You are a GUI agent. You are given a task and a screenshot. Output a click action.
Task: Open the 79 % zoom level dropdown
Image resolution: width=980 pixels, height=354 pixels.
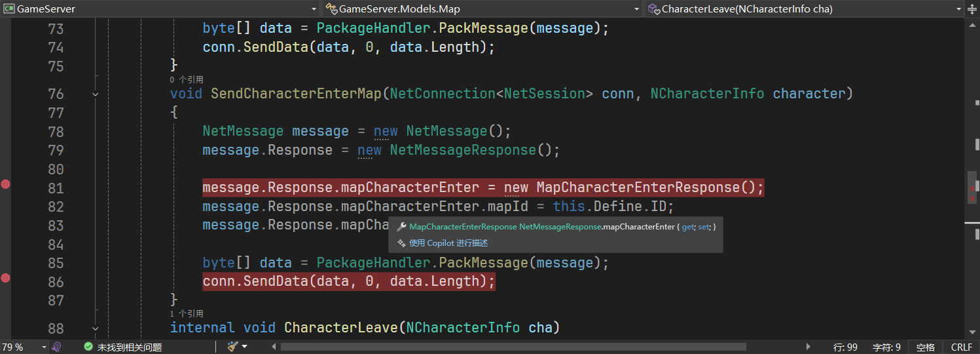pos(44,347)
